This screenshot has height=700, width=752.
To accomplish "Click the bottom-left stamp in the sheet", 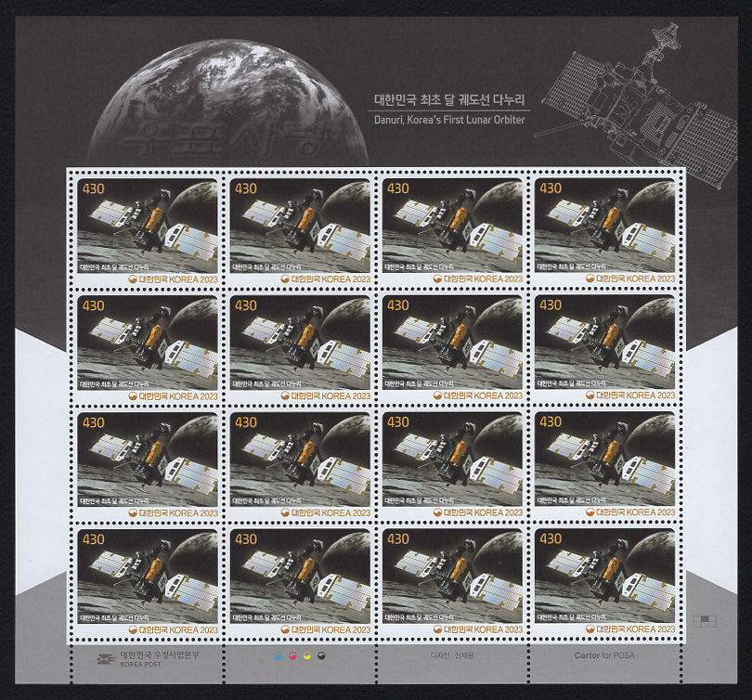I will [x=148, y=581].
